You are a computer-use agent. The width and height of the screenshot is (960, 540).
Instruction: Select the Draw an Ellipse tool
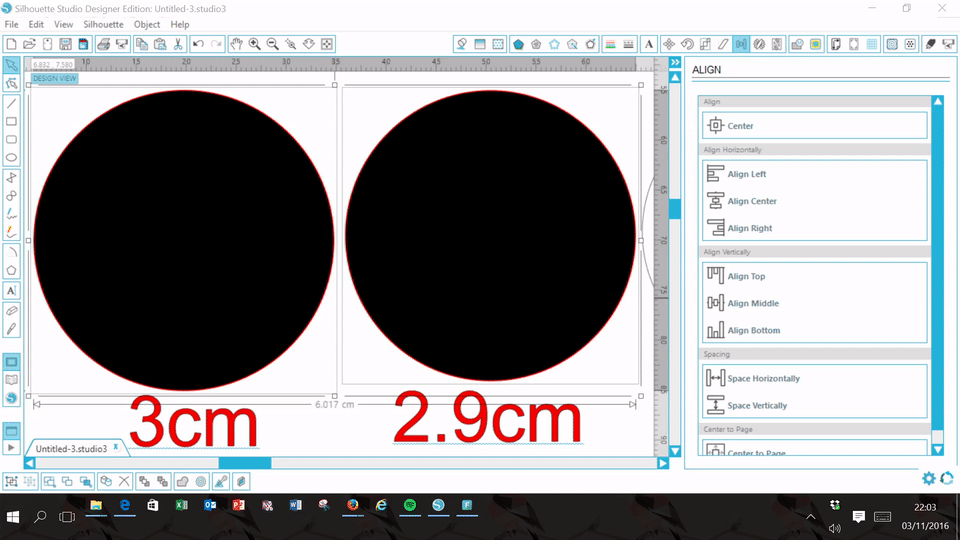tap(11, 157)
